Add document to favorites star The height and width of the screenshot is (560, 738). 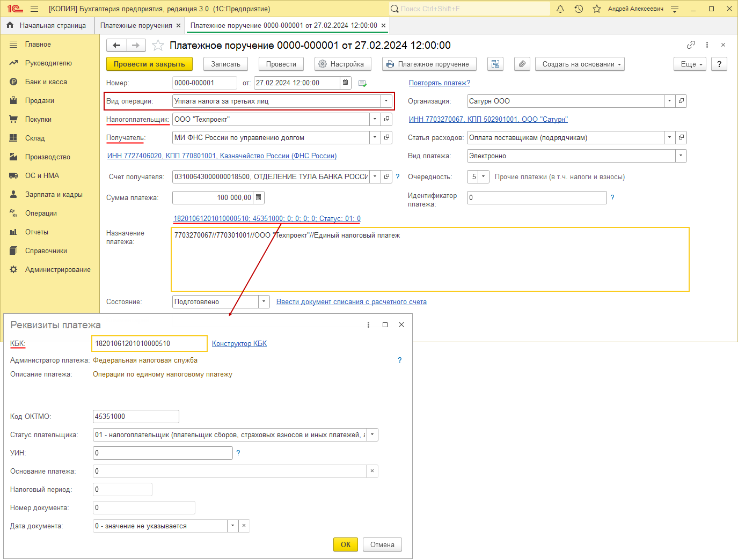click(x=158, y=46)
